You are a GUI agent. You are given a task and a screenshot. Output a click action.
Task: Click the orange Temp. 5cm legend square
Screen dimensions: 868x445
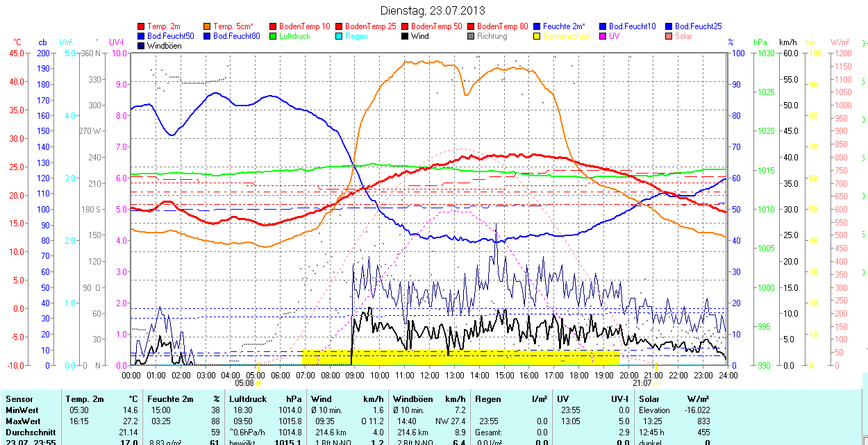point(208,26)
